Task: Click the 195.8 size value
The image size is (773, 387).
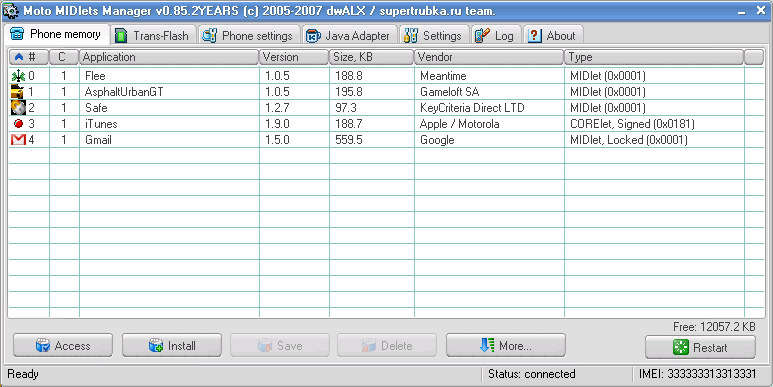Action: click(x=349, y=92)
